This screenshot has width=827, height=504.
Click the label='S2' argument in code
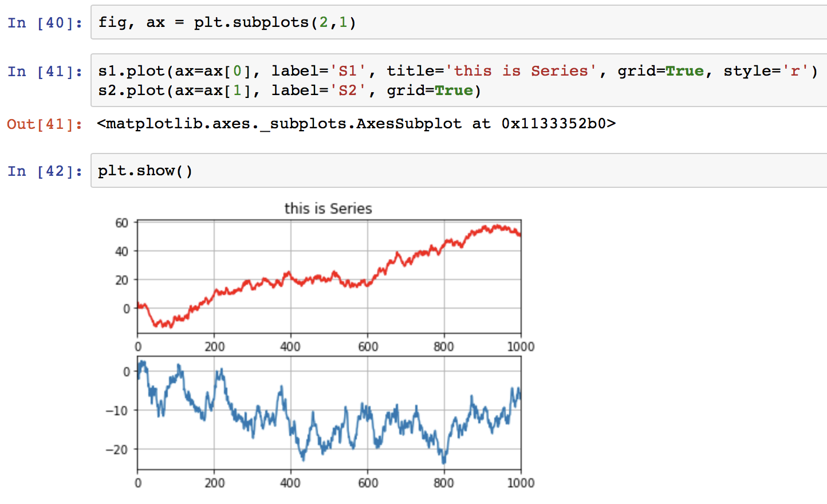[x=318, y=90]
